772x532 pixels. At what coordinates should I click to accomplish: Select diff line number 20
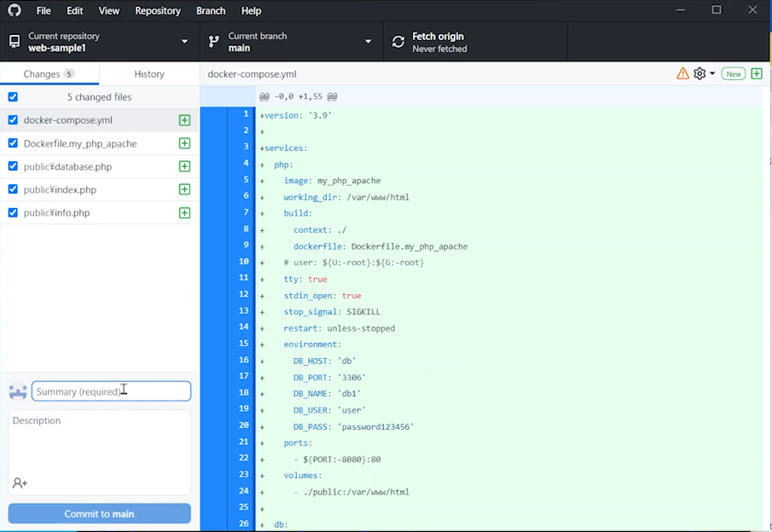coord(244,425)
